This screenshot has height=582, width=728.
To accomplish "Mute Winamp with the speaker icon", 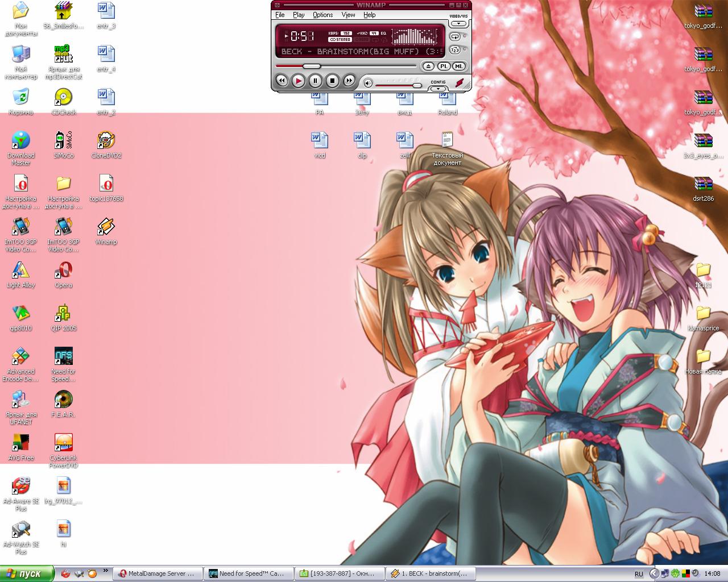I will click(x=368, y=84).
